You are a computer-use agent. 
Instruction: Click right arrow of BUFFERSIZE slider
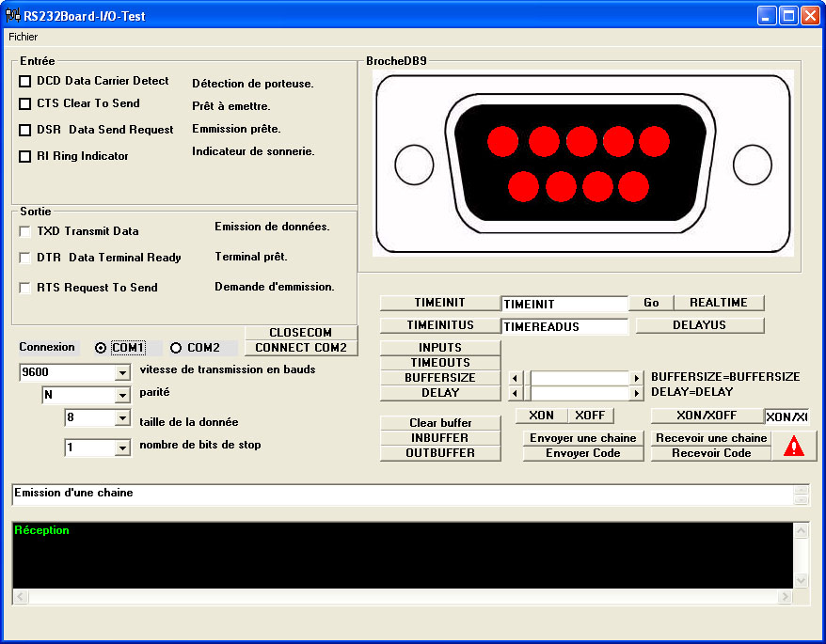(x=636, y=378)
